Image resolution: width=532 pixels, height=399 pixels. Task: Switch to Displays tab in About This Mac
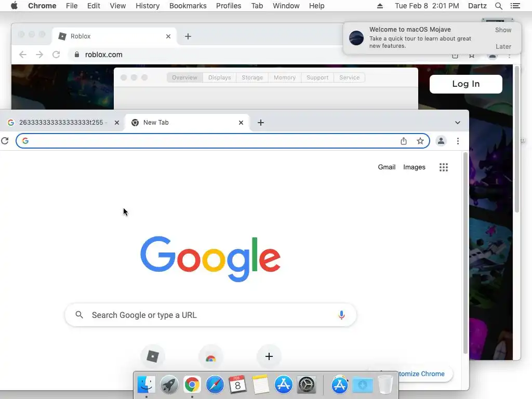pyautogui.click(x=220, y=77)
